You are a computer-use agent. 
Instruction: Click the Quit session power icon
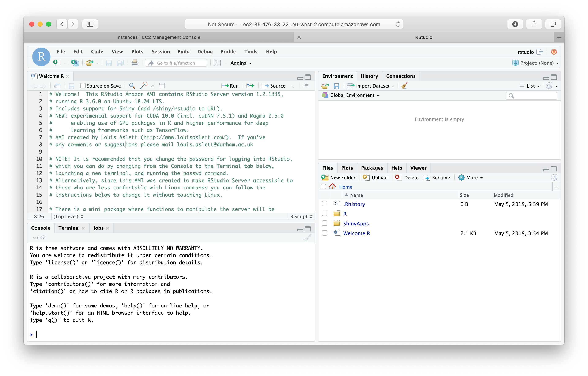(x=554, y=52)
